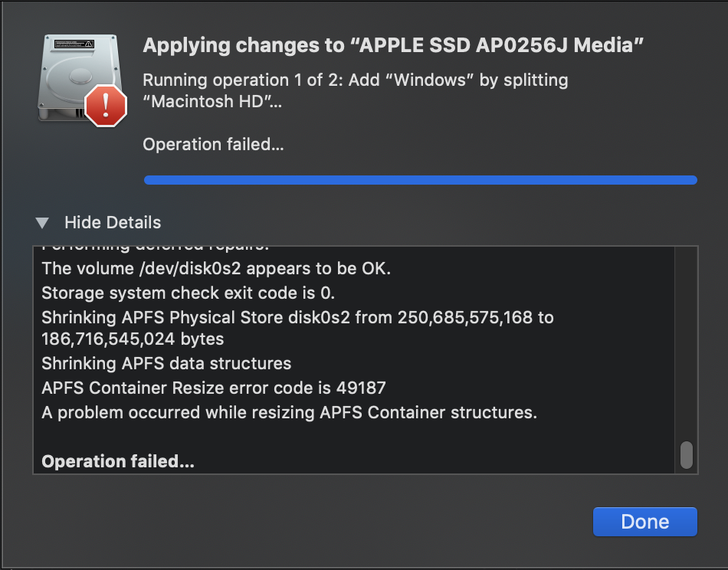Click the Hide Details label

tap(113, 223)
